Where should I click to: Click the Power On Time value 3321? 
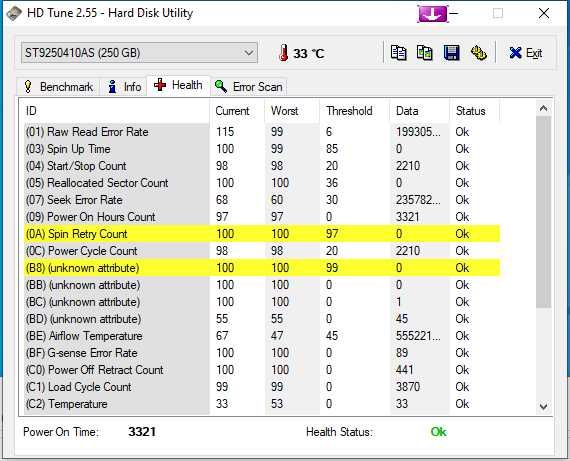[142, 432]
